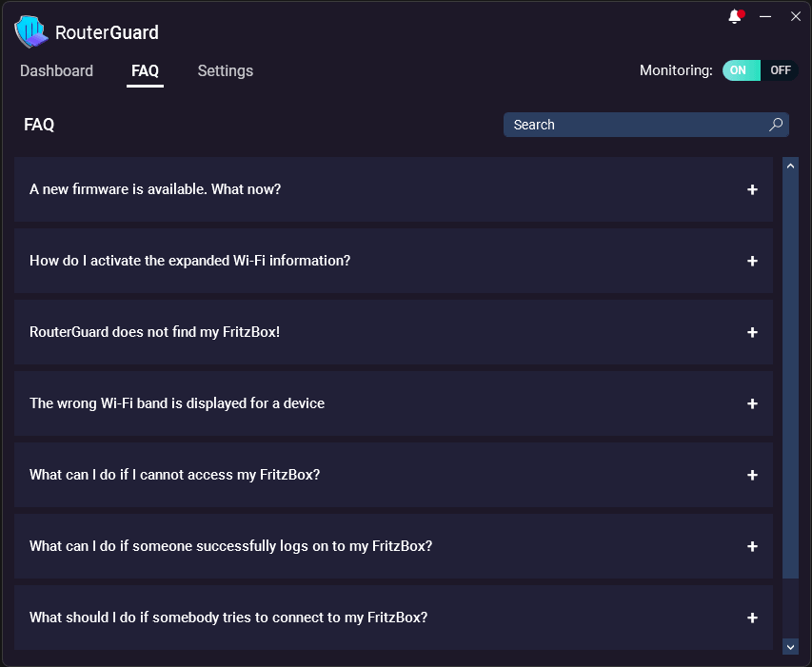Switch to the Dashboard tab

coord(56,70)
